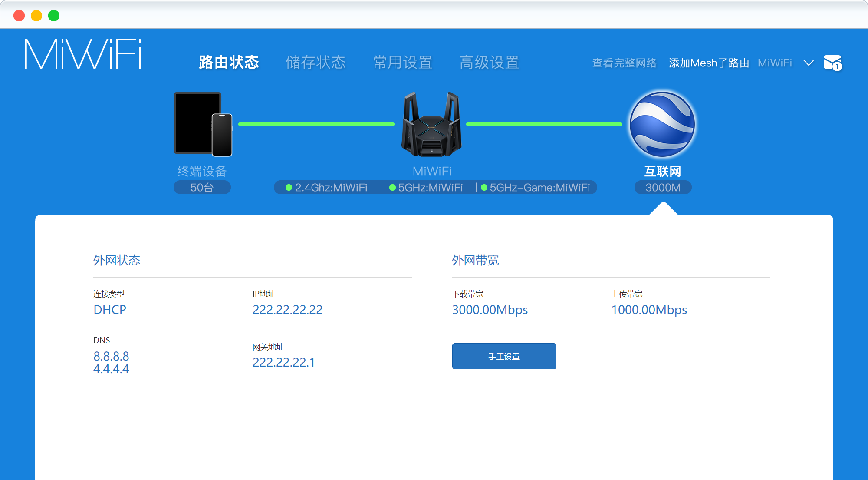Click the internet globe icon
868x480 pixels.
(662, 124)
